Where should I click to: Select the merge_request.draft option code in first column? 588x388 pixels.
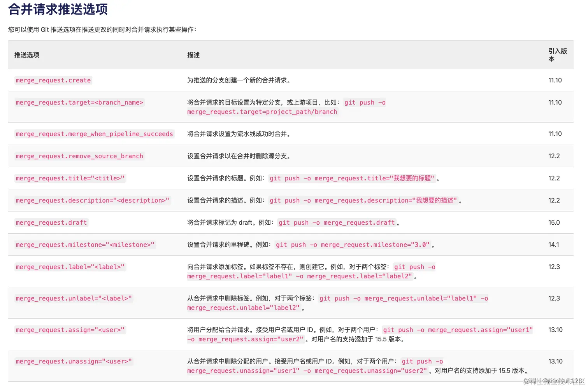point(51,222)
